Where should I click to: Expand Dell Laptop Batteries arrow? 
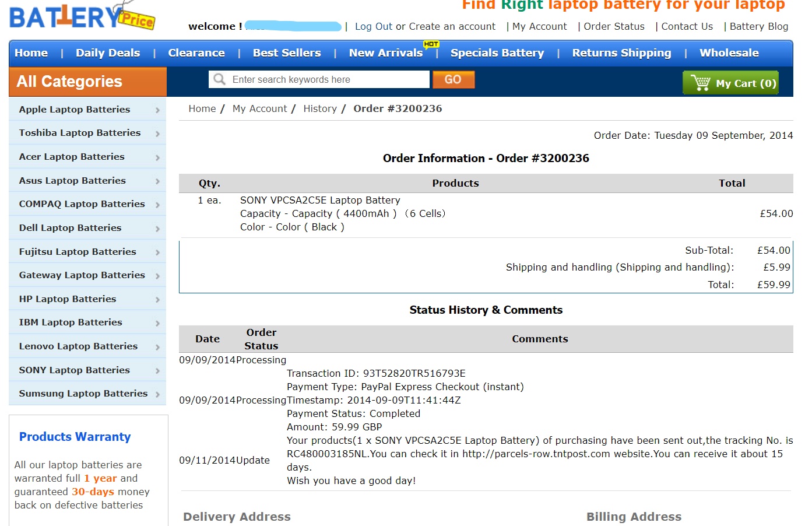coord(157,229)
